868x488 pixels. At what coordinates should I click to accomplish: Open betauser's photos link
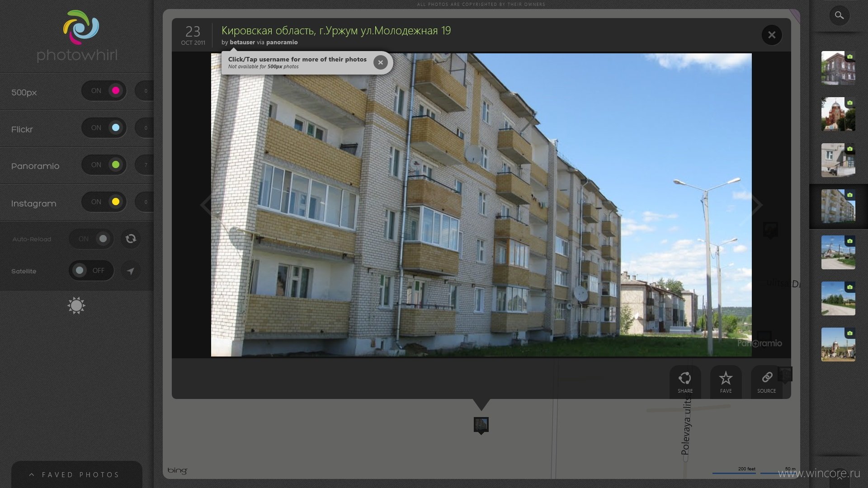[x=242, y=42]
